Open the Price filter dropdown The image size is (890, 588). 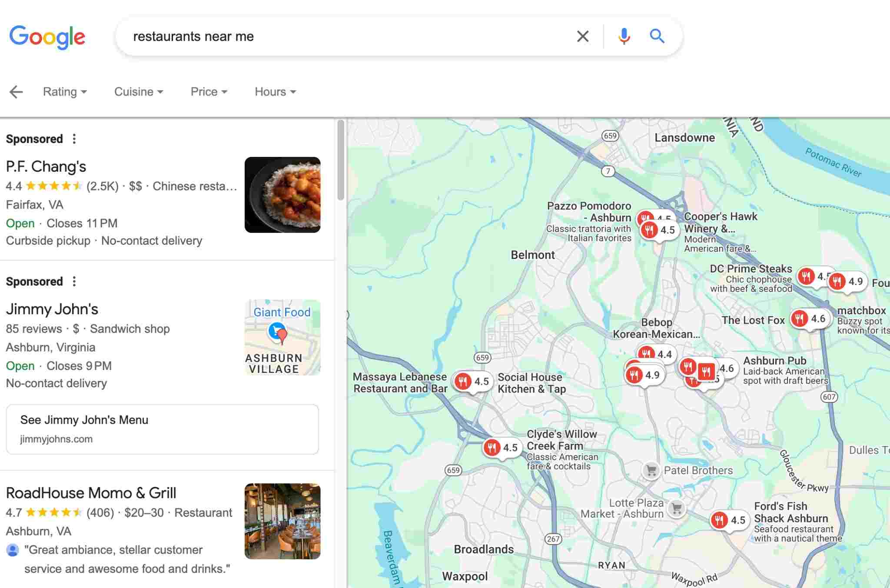point(209,92)
